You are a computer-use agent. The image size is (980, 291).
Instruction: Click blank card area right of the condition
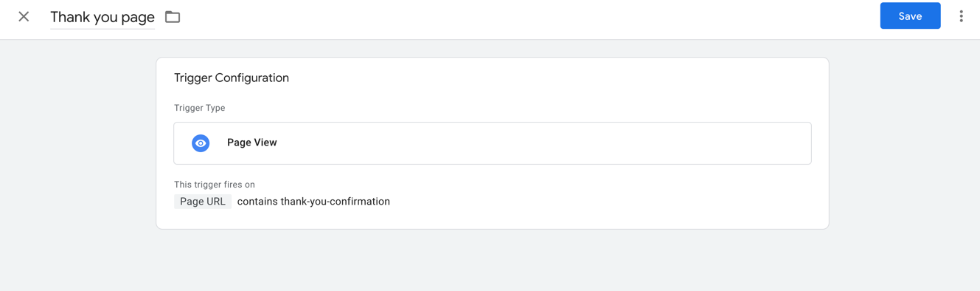tap(605, 202)
